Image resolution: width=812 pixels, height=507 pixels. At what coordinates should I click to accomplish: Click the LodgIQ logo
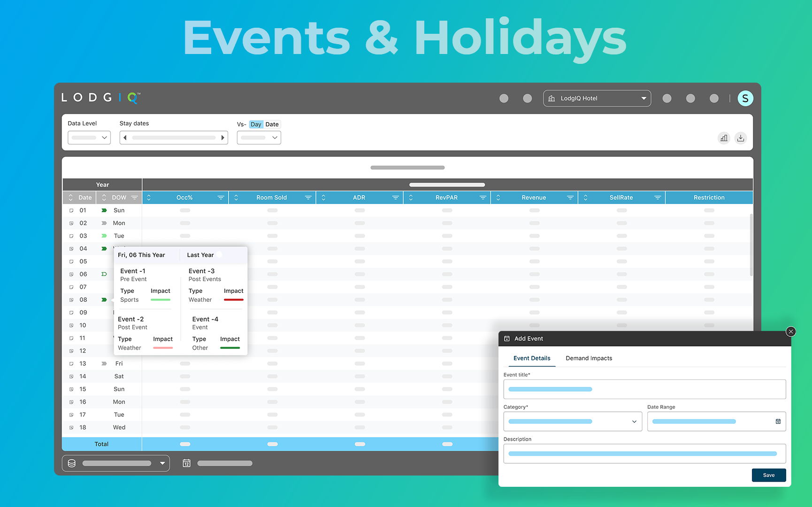click(x=101, y=98)
